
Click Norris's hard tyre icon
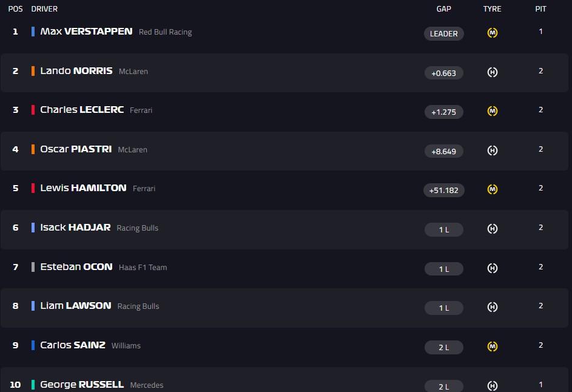[493, 72]
